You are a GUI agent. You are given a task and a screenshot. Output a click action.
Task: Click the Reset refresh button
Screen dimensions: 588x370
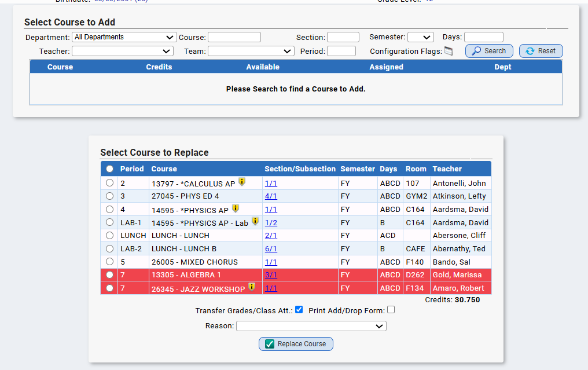[541, 51]
